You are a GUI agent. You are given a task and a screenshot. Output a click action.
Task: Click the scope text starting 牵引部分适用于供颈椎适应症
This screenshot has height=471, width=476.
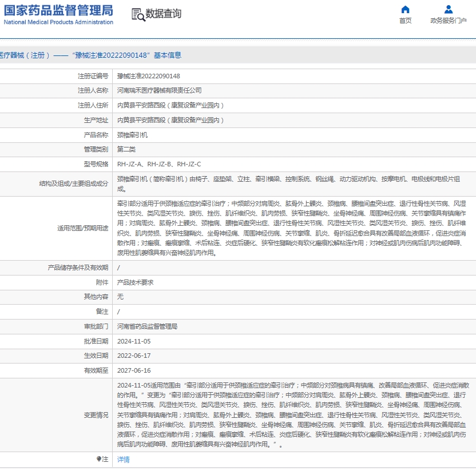point(292,228)
